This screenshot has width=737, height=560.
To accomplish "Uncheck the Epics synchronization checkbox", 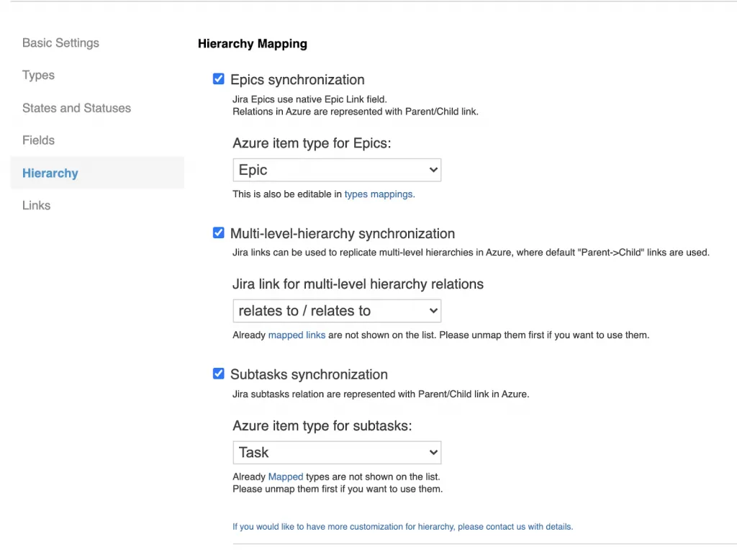I will pyautogui.click(x=219, y=79).
